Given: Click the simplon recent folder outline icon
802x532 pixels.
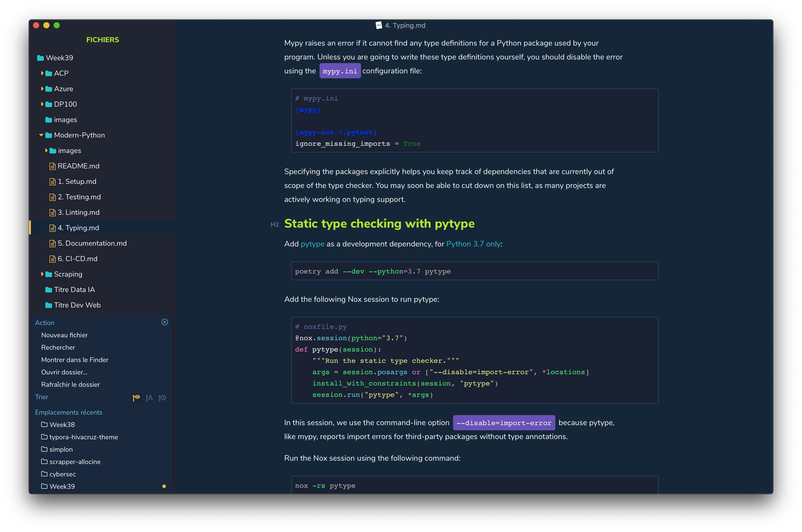Looking at the screenshot, I should coord(44,449).
